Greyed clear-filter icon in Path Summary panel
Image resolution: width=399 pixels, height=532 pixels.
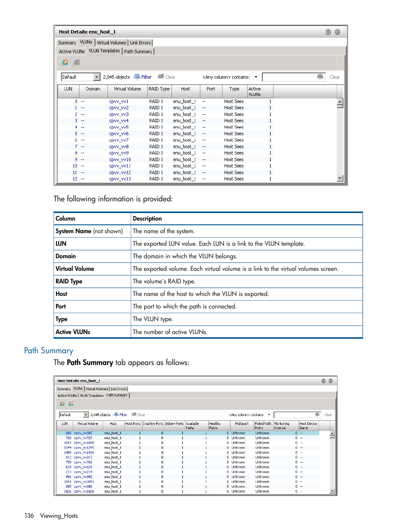[x=134, y=415]
